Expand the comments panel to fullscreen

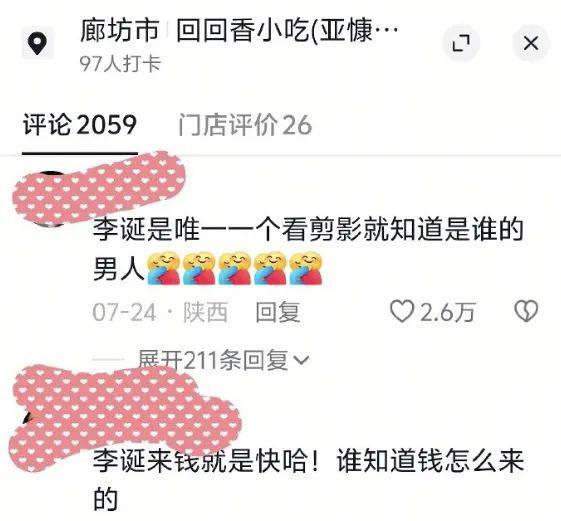point(461,43)
